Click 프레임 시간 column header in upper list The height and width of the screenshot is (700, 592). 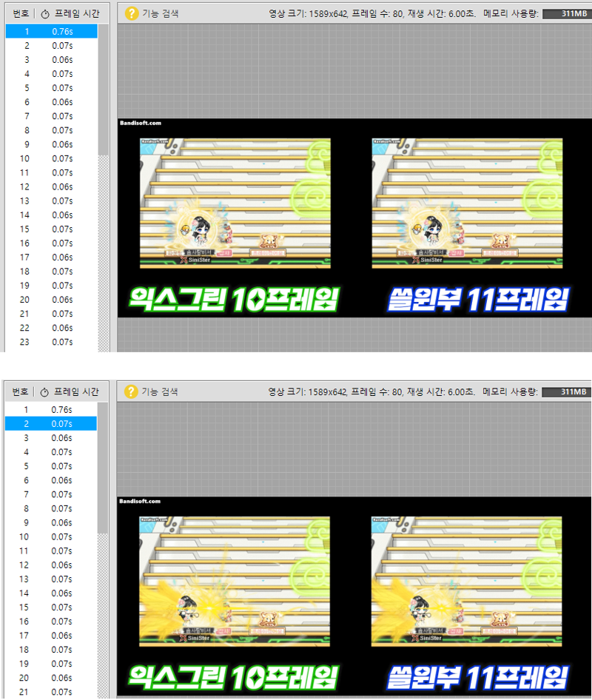click(72, 14)
